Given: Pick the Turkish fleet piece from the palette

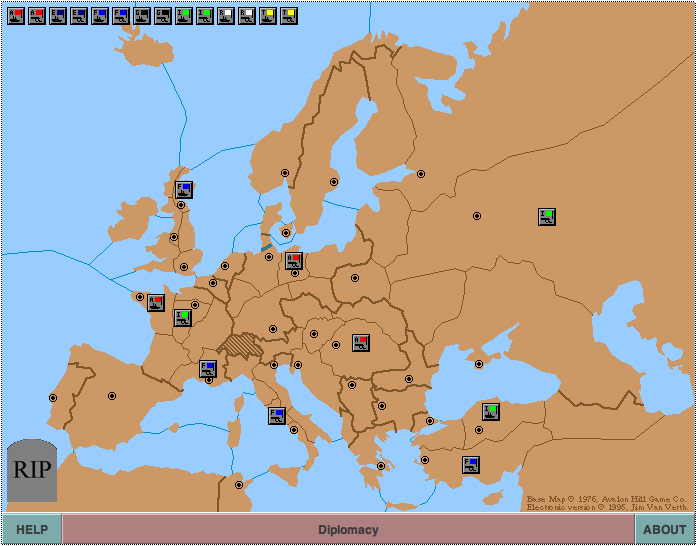Looking at the screenshot, I should 268,16.
